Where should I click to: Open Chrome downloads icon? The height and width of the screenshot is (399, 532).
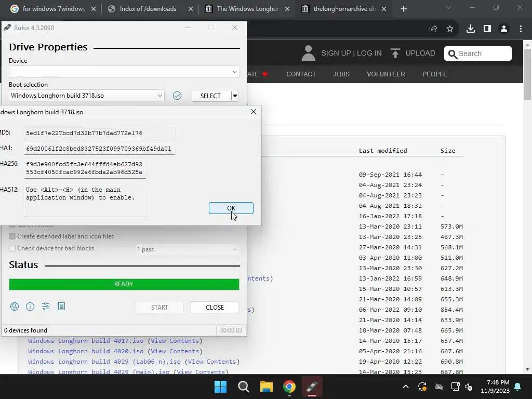pyautogui.click(x=471, y=29)
